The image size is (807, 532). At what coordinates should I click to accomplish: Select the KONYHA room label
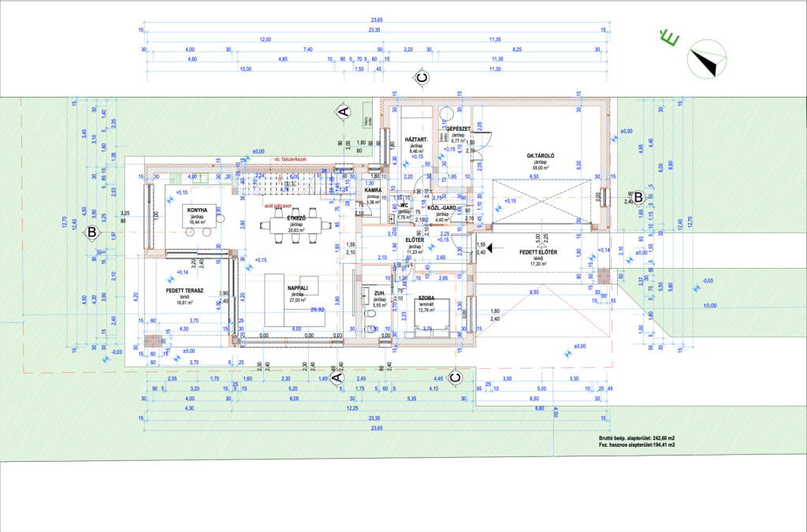pyautogui.click(x=196, y=210)
